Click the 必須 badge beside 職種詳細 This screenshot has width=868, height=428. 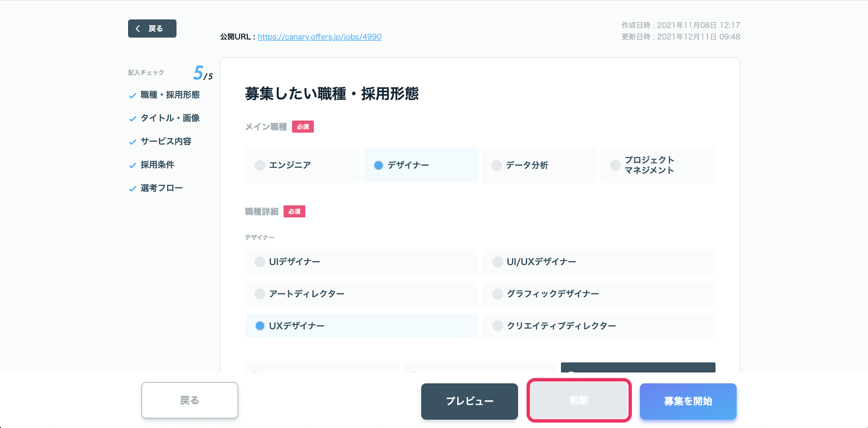pyautogui.click(x=294, y=211)
